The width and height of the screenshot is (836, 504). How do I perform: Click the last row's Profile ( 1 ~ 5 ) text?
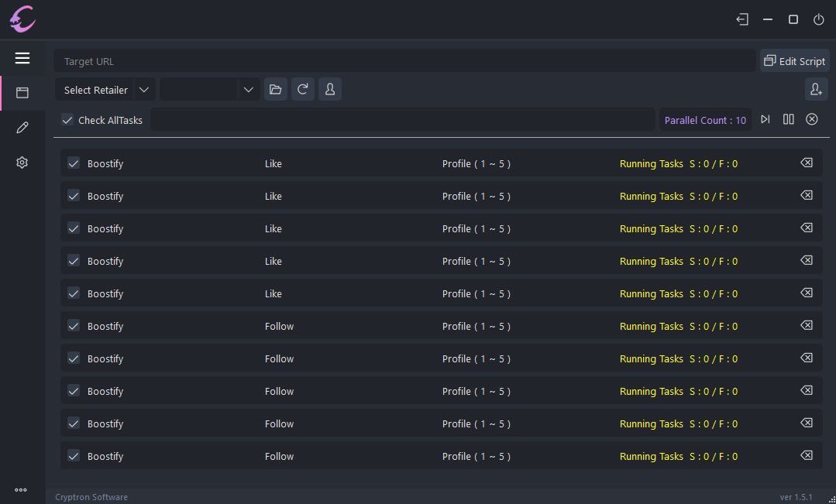pos(476,456)
